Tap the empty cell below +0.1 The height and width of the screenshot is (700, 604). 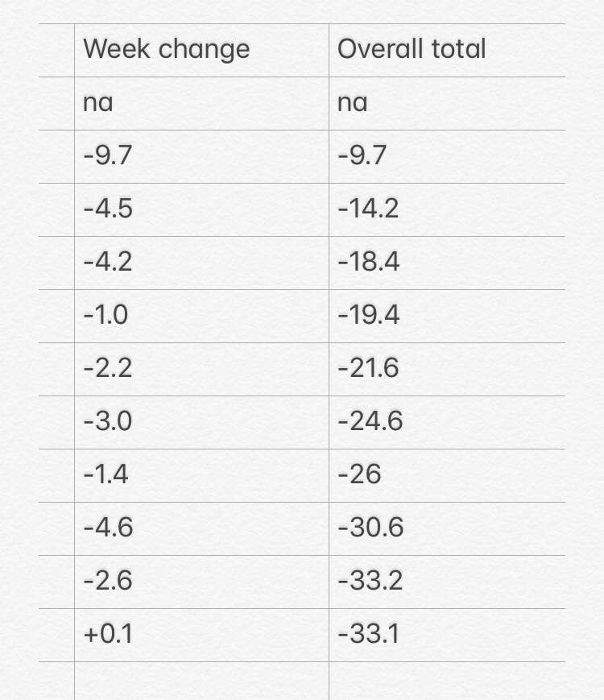[x=202, y=681]
